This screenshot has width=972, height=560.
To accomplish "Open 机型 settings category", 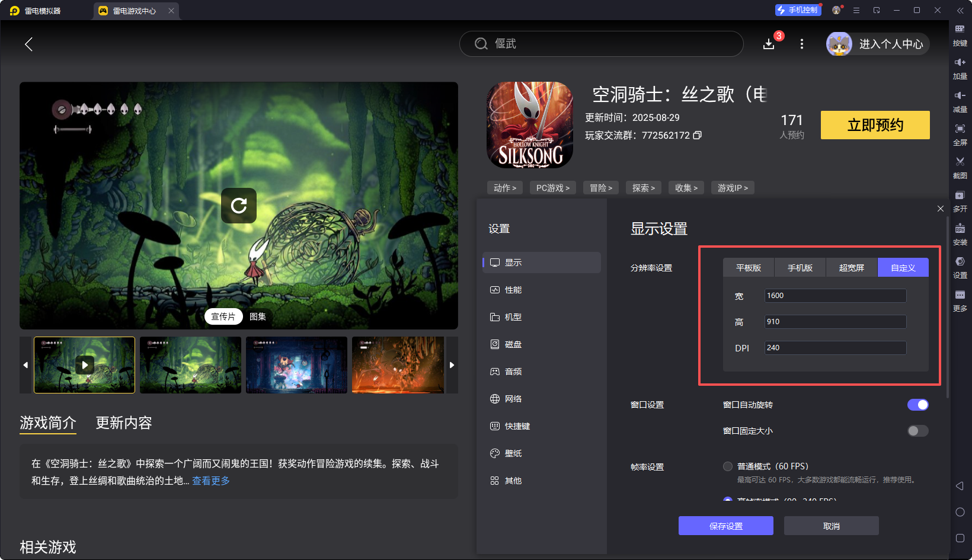I will pyautogui.click(x=542, y=317).
